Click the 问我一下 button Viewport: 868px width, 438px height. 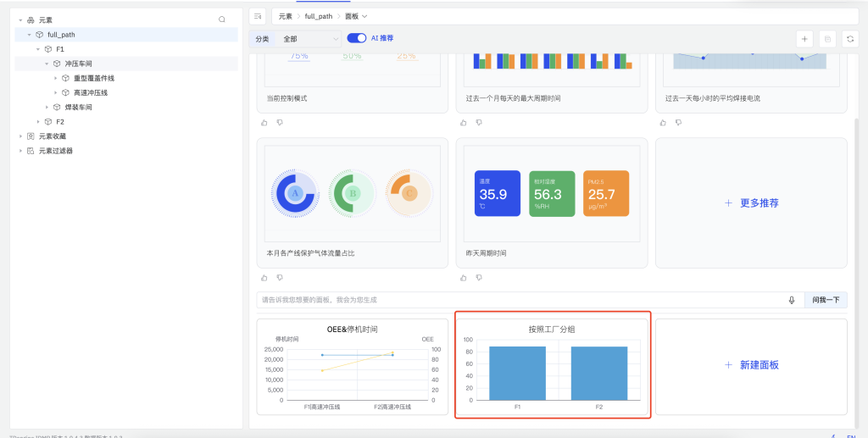click(825, 300)
